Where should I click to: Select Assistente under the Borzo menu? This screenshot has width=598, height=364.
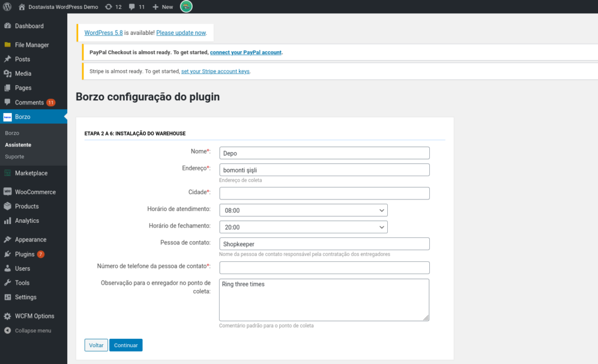tap(18, 145)
